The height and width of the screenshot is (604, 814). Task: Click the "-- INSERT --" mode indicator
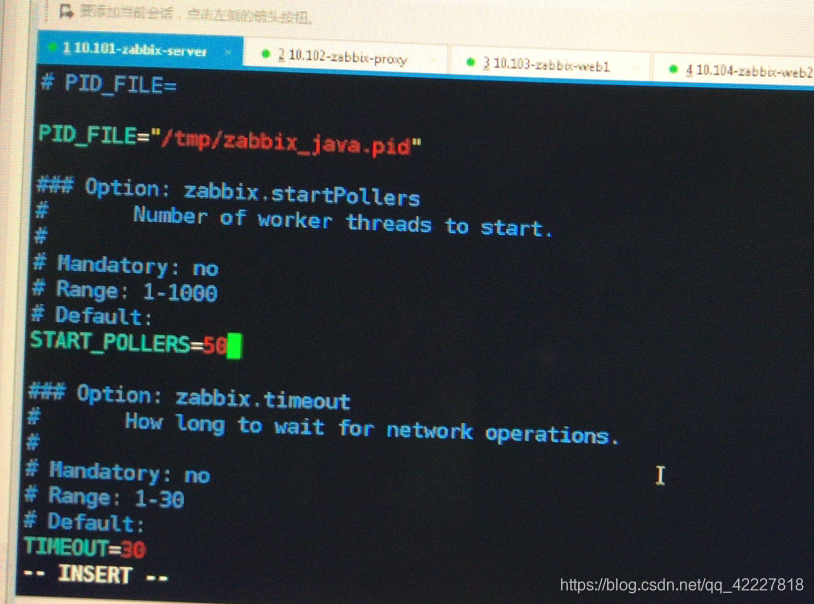(x=96, y=575)
